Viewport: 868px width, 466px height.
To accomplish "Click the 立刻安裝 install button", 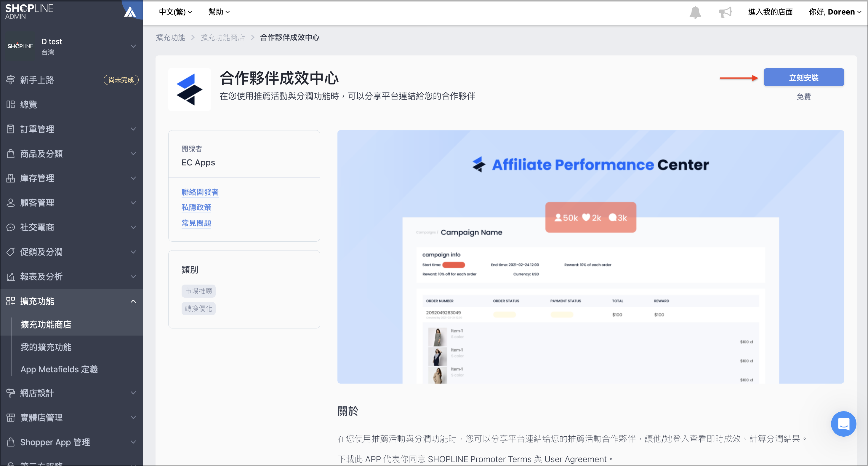I will coord(804,78).
